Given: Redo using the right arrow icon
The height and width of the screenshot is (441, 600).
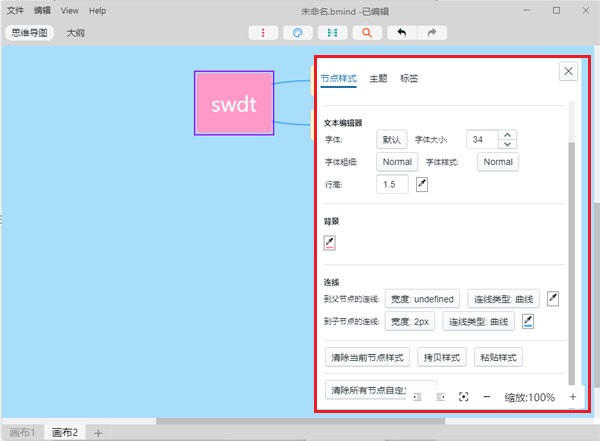Looking at the screenshot, I should click(431, 33).
